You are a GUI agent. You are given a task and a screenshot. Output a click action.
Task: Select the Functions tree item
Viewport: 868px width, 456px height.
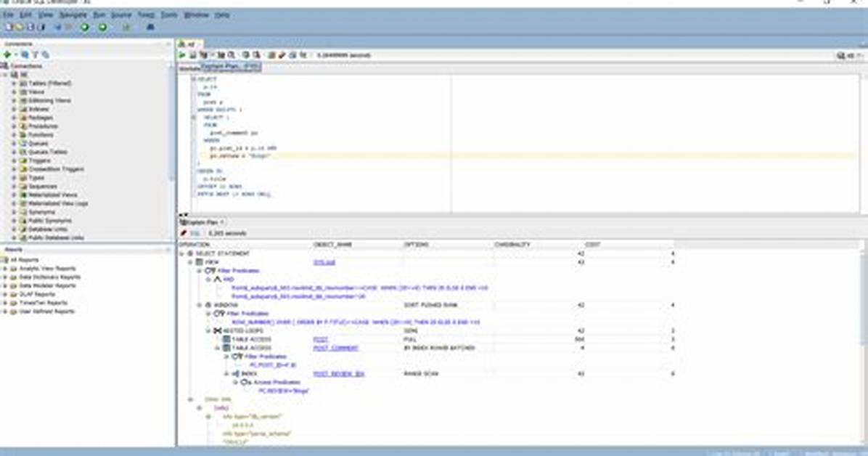point(41,134)
